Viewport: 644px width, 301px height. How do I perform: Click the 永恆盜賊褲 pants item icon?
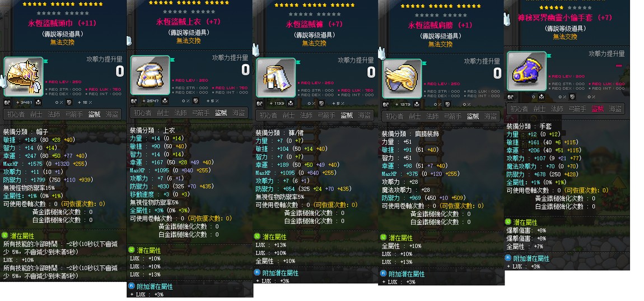(x=276, y=77)
